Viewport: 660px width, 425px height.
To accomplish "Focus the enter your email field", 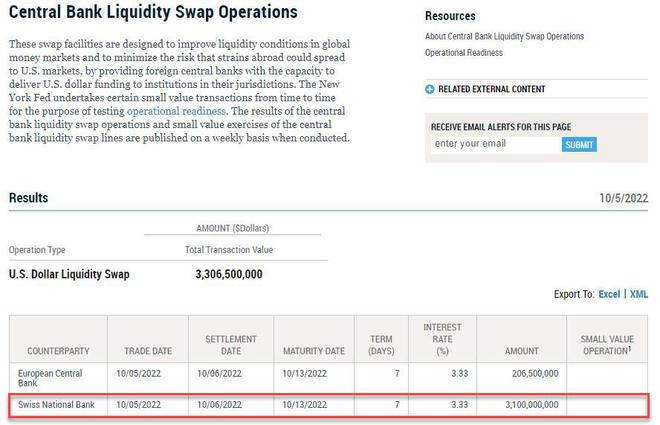I will pos(494,144).
